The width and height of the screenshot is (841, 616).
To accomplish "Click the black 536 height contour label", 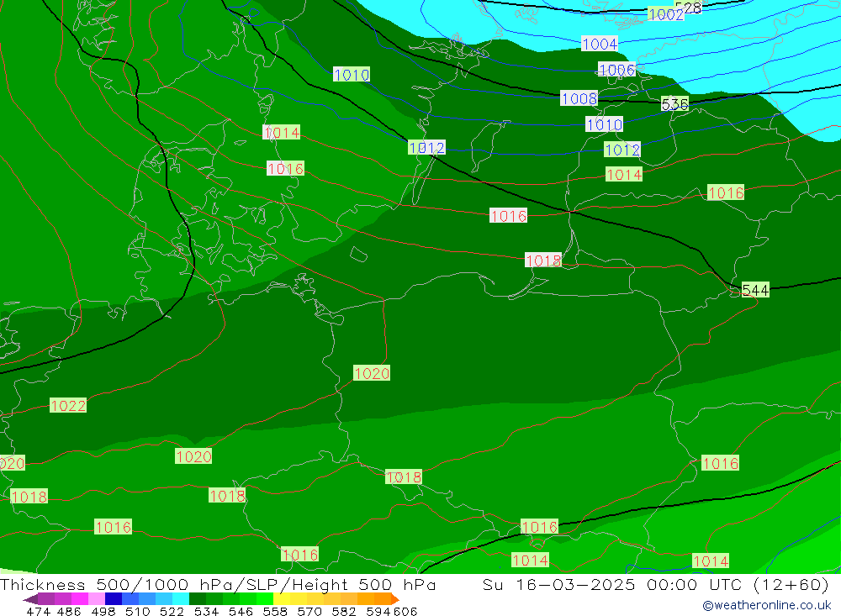I will [x=674, y=104].
